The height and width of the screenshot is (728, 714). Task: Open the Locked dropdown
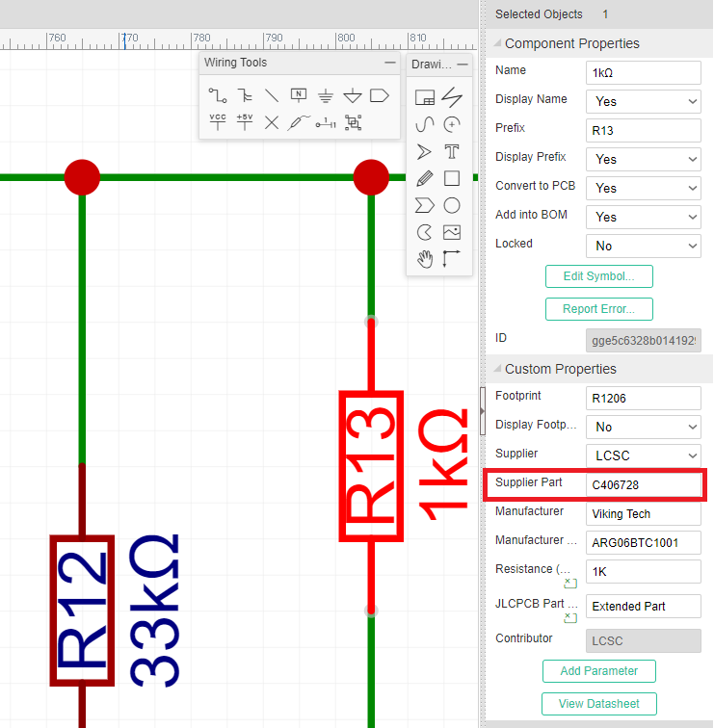[644, 246]
